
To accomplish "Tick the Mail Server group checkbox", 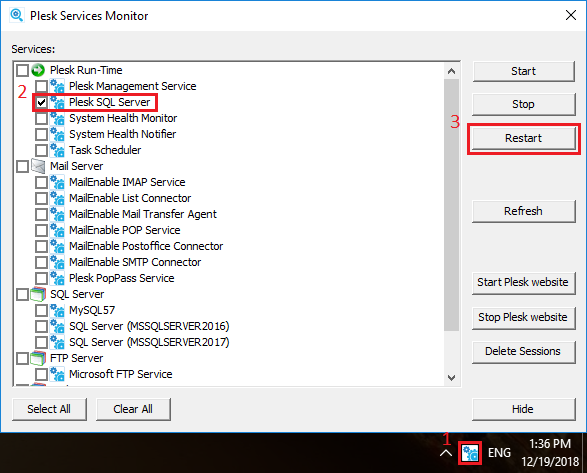I will pos(22,166).
